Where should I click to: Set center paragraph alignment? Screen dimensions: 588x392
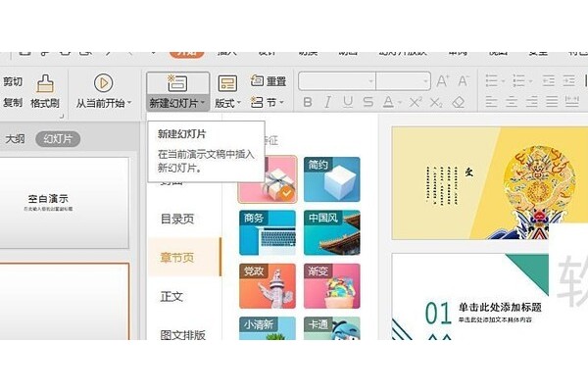(x=512, y=101)
